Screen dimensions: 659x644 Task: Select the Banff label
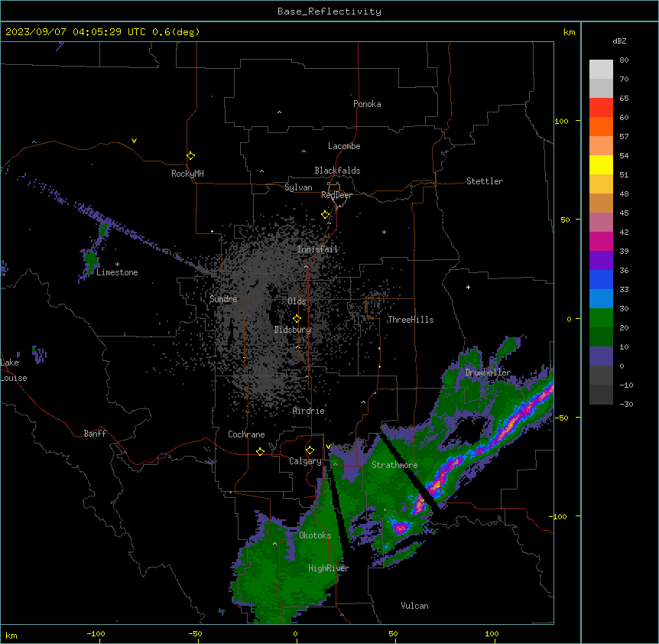[95, 434]
